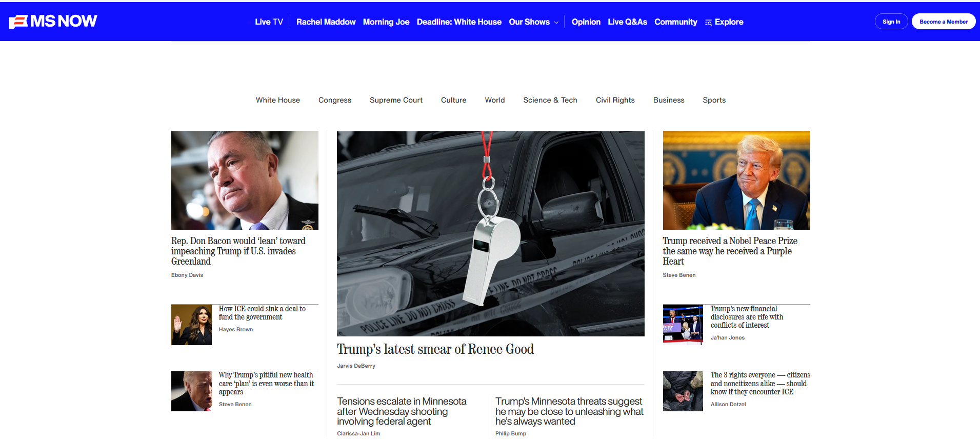Open the Trump Nobel Peace Prize photo
This screenshot has height=440, width=980.
pos(736,180)
